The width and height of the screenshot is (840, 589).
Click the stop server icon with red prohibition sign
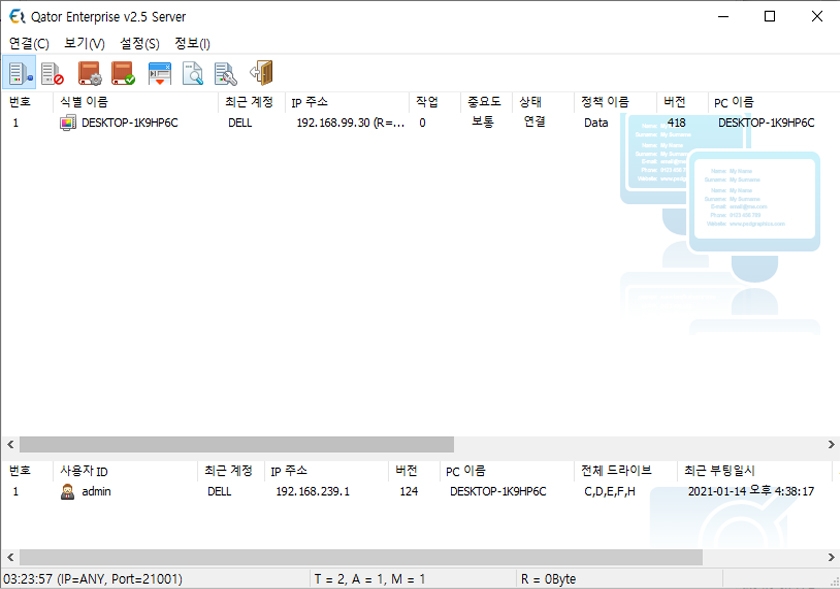pyautogui.click(x=52, y=73)
